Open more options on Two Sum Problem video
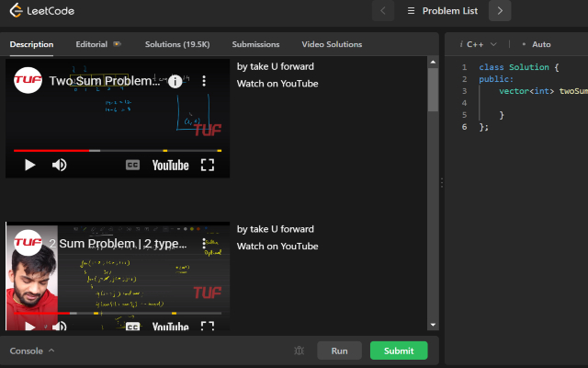This screenshot has height=368, width=588. [x=204, y=81]
